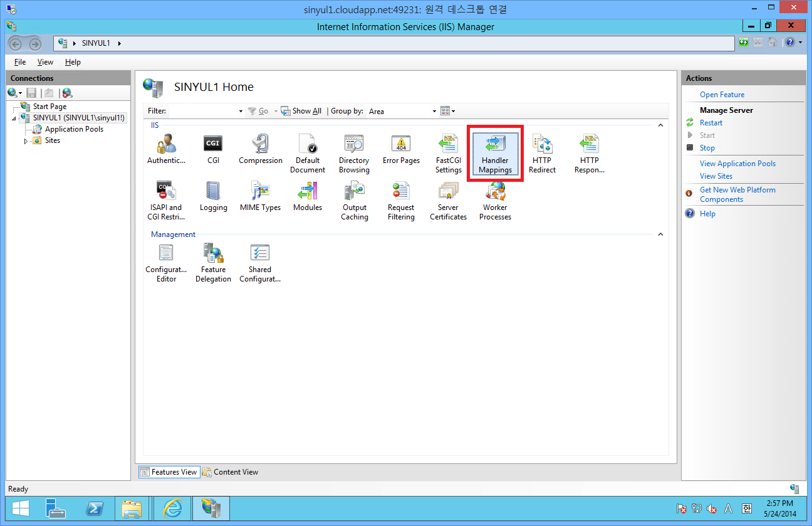The width and height of the screenshot is (812, 526).
Task: Open the Configuration Editor
Action: 166,263
